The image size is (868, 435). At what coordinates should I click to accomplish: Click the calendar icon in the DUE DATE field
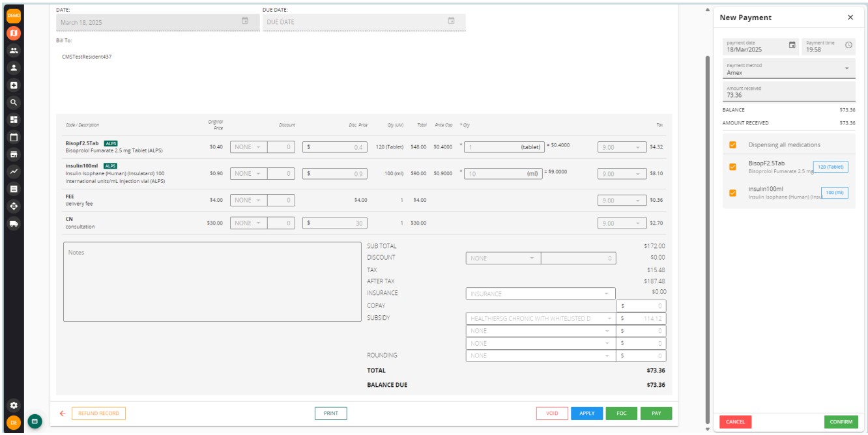pos(451,21)
